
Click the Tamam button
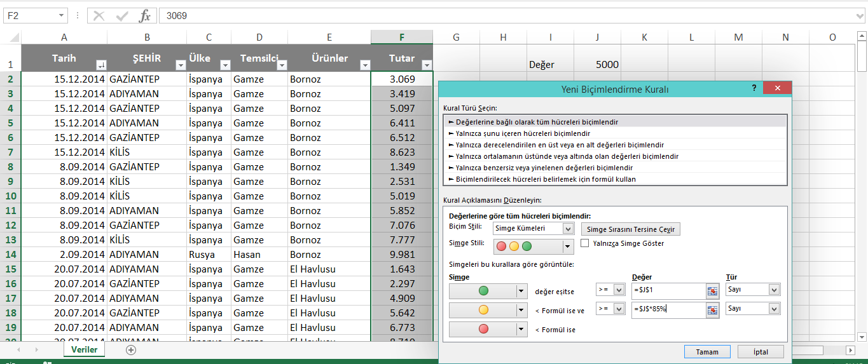point(706,352)
